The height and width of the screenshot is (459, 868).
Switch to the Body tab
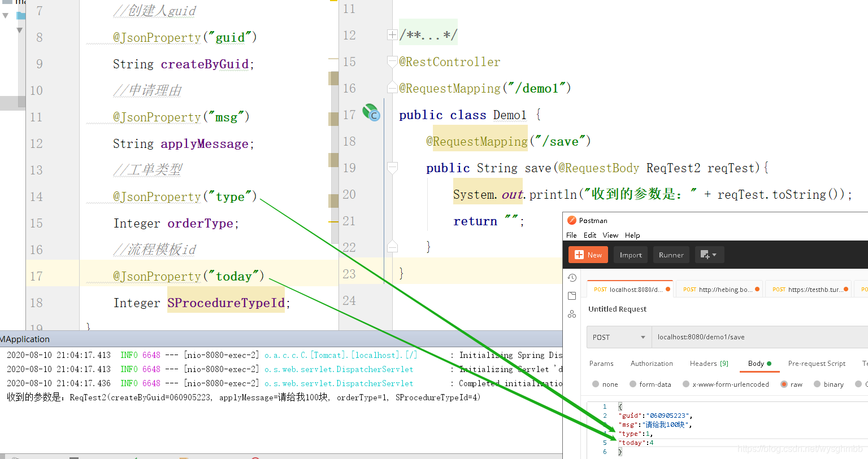(759, 364)
